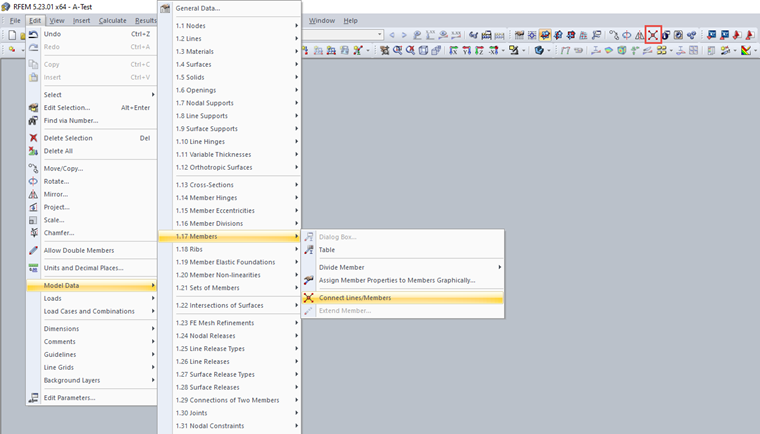
Task: Click the previous load case arrow
Action: tap(392, 35)
